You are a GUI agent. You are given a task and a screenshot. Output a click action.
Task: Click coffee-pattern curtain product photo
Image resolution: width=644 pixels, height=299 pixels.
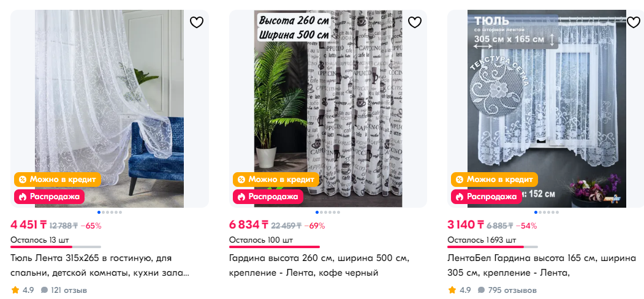[328, 109]
